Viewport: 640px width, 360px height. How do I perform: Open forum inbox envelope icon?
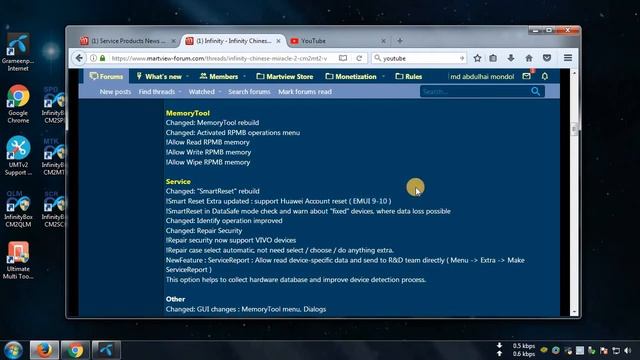click(527, 76)
